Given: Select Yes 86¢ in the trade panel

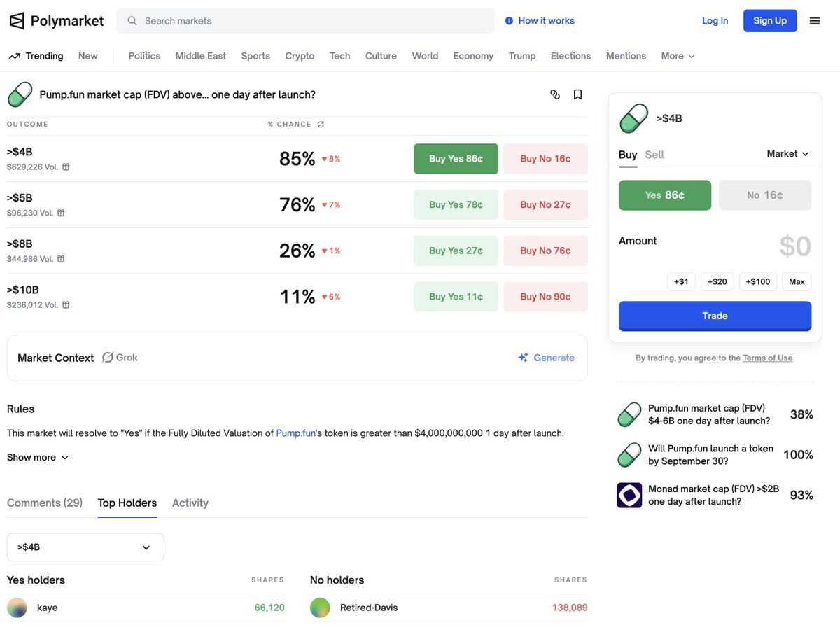Looking at the screenshot, I should [665, 195].
